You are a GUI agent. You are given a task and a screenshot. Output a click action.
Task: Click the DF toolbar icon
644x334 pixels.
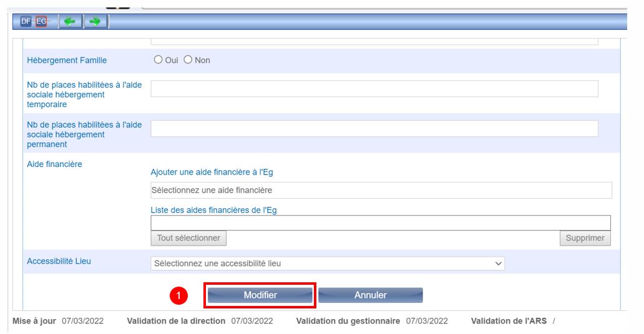click(26, 22)
